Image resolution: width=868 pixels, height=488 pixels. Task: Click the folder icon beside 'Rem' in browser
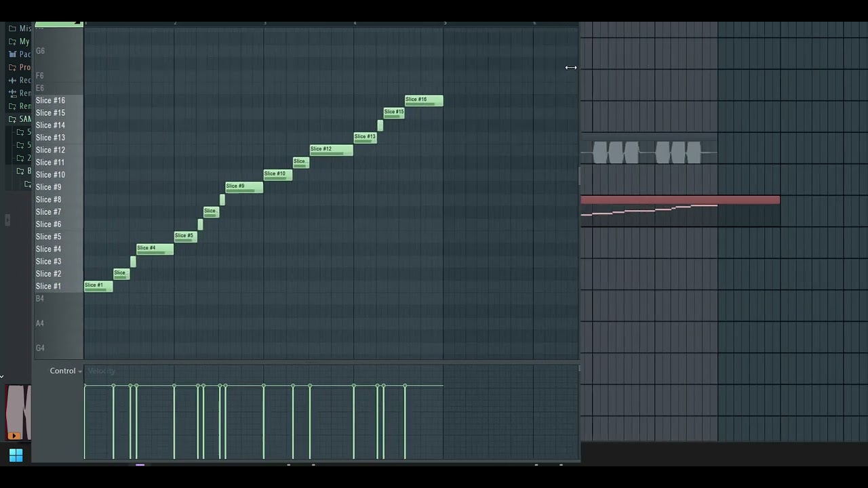12,106
